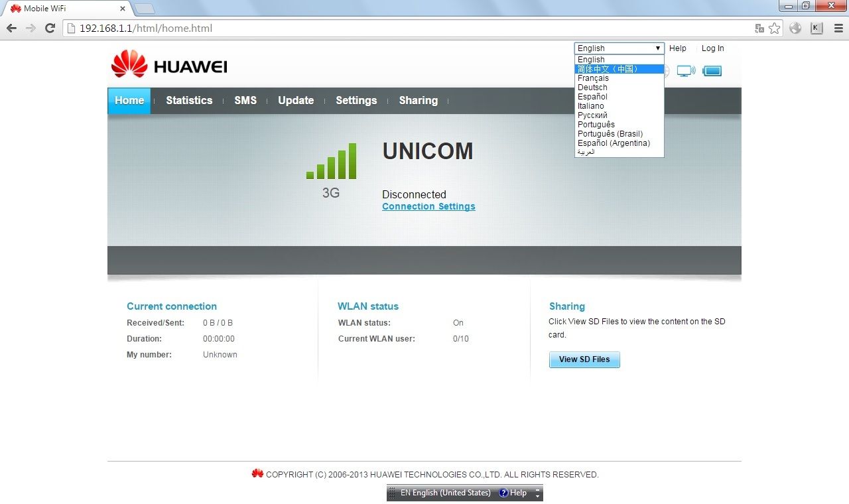Click EN English (United States) input language
The width and height of the screenshot is (849, 504).
click(446, 493)
